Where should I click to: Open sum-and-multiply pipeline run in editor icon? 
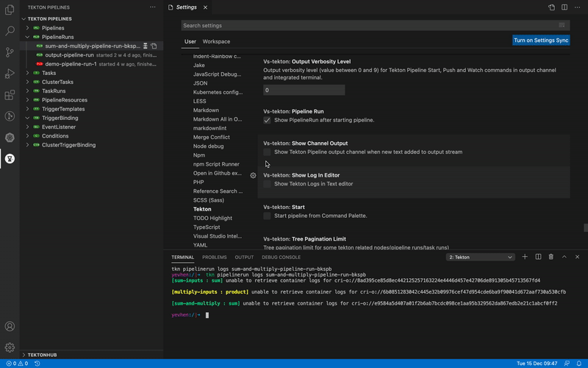[x=154, y=46]
